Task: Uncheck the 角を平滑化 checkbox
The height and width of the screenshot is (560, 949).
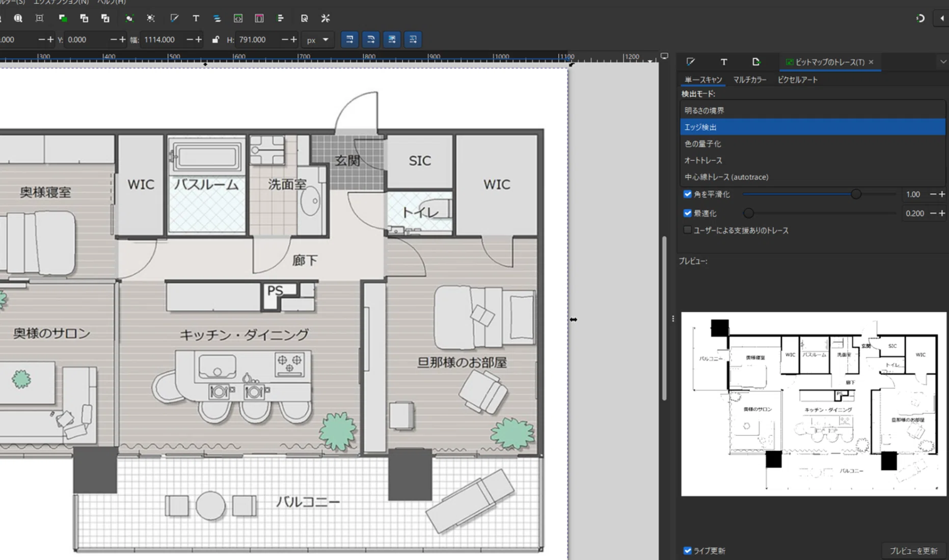Action: [x=688, y=194]
